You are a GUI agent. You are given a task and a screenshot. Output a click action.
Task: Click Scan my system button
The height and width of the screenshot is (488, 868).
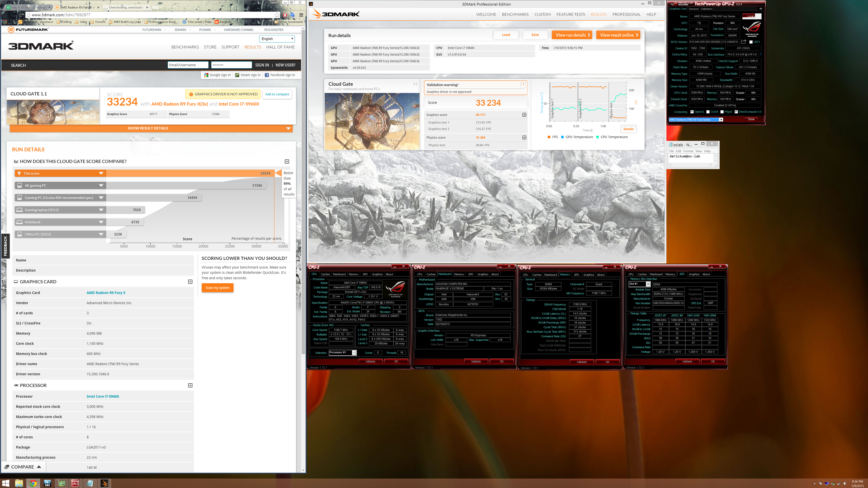coord(217,288)
